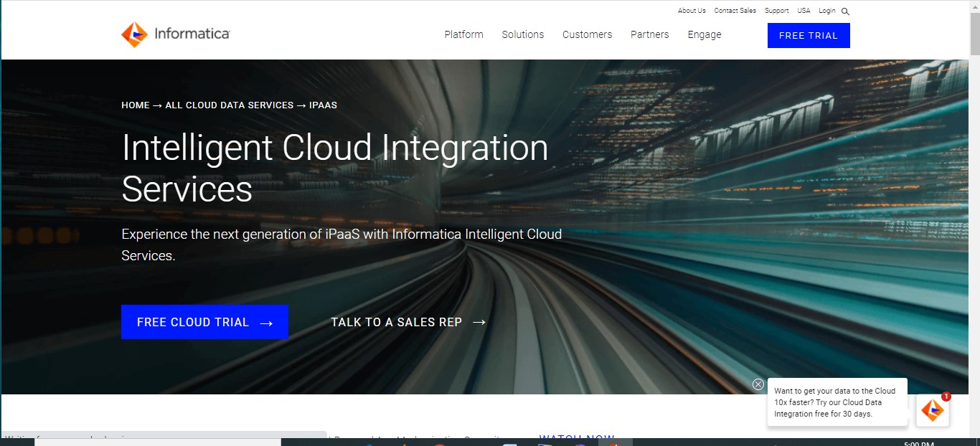Open the Informatica chat bot icon
Screen dimensions: 980x446
point(933,410)
